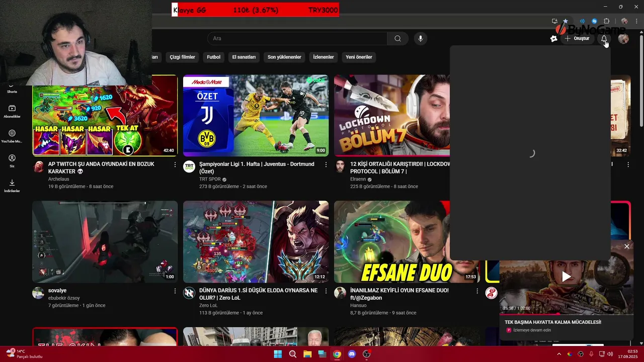The width and height of the screenshot is (644, 362).
Task: Go to Archelaus channel name
Action: pos(59,179)
